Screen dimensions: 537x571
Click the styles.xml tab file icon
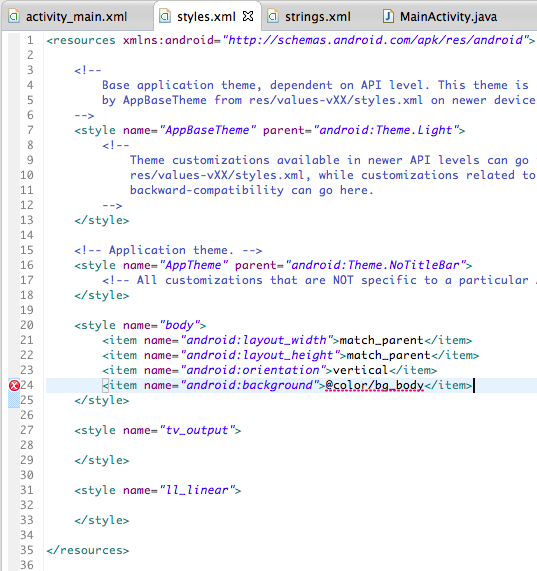click(x=165, y=16)
